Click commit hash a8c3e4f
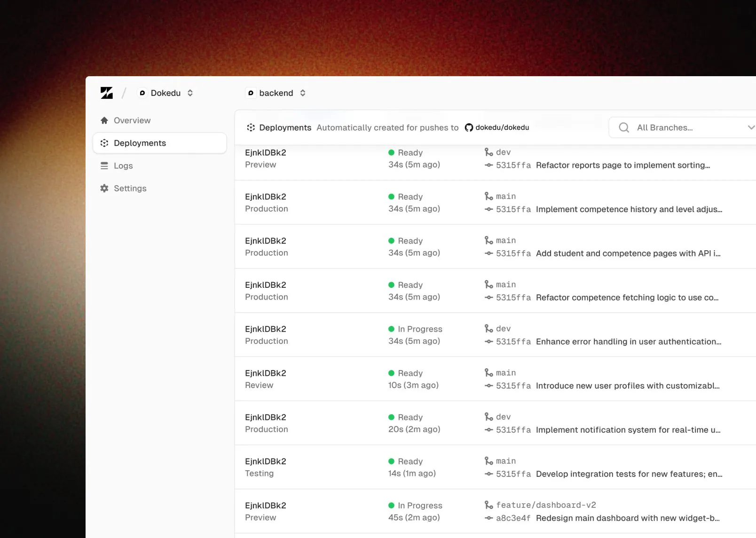 click(513, 518)
